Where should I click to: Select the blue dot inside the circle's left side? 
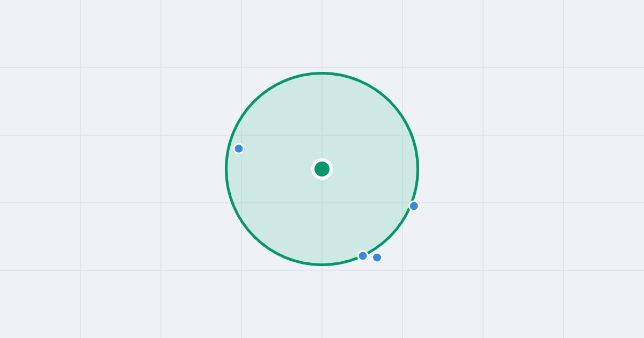coord(239,149)
